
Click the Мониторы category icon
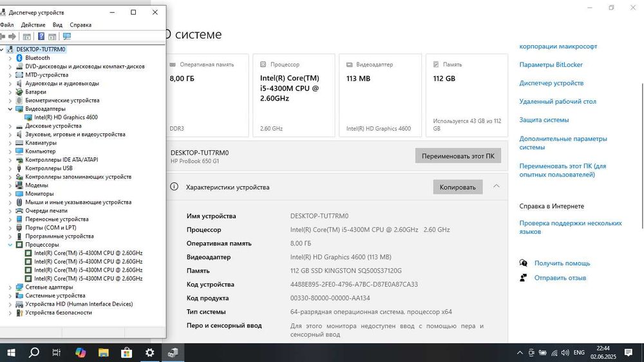[x=19, y=194]
